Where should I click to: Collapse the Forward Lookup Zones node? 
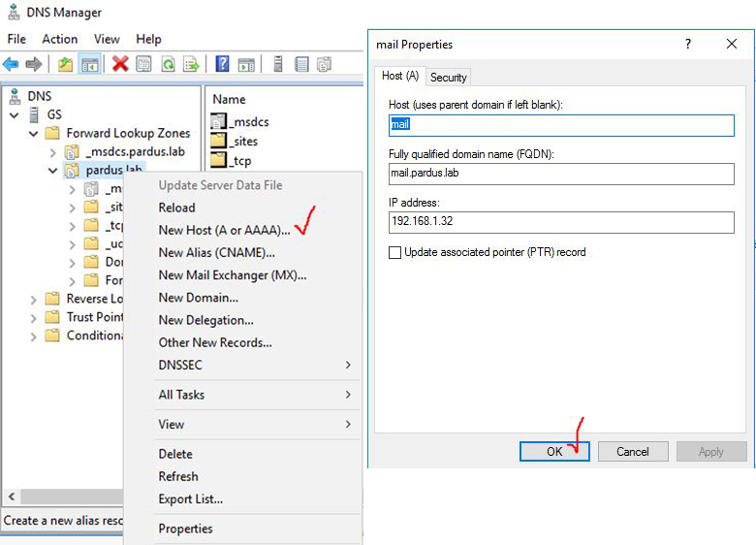pyautogui.click(x=33, y=134)
